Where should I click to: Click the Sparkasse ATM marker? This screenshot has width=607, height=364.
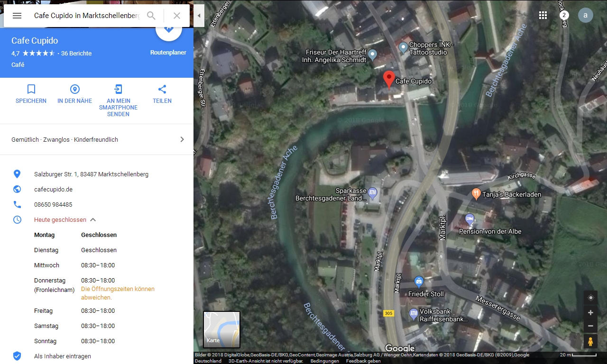click(373, 193)
